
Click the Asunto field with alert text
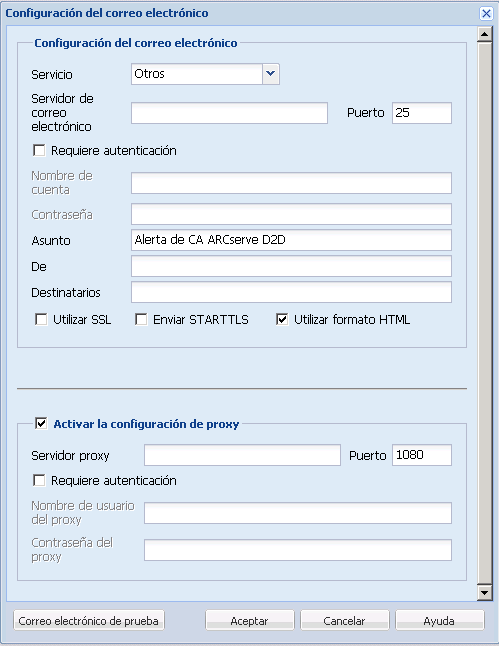[291, 240]
